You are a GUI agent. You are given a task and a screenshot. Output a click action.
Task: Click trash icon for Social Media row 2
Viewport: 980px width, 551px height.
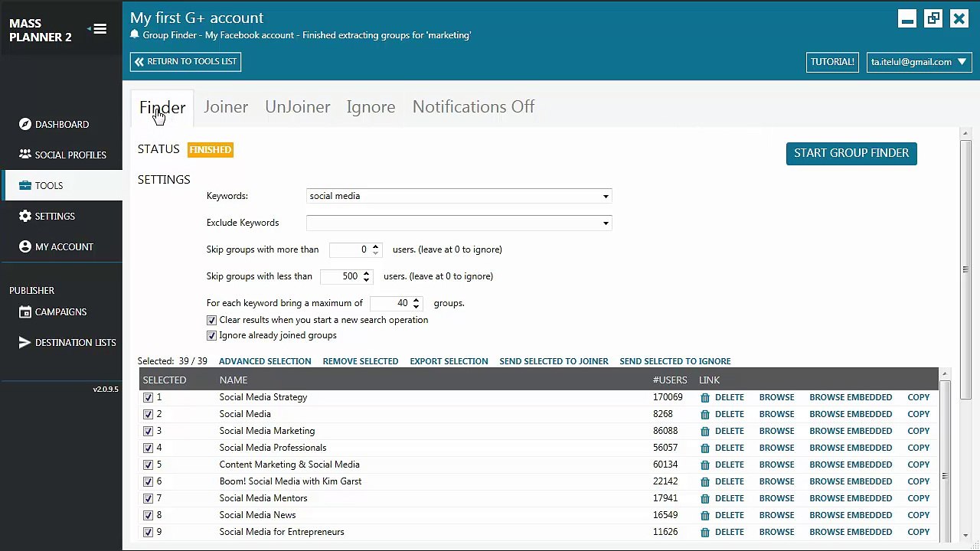point(705,414)
